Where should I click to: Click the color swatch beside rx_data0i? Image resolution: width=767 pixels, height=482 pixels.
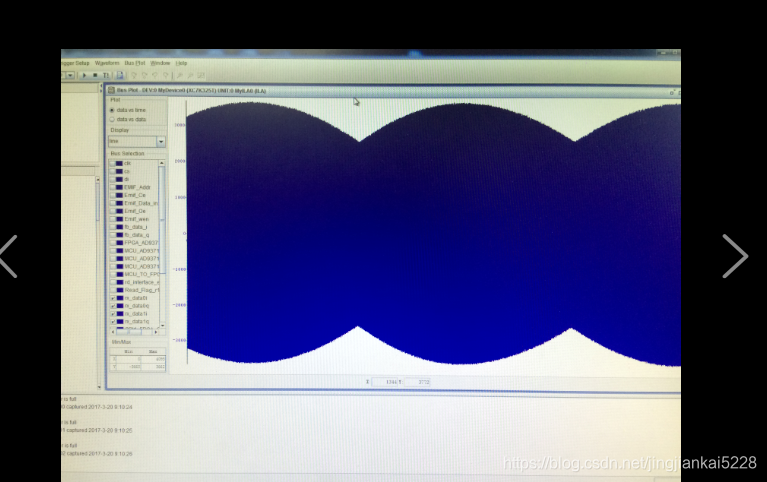click(120, 298)
